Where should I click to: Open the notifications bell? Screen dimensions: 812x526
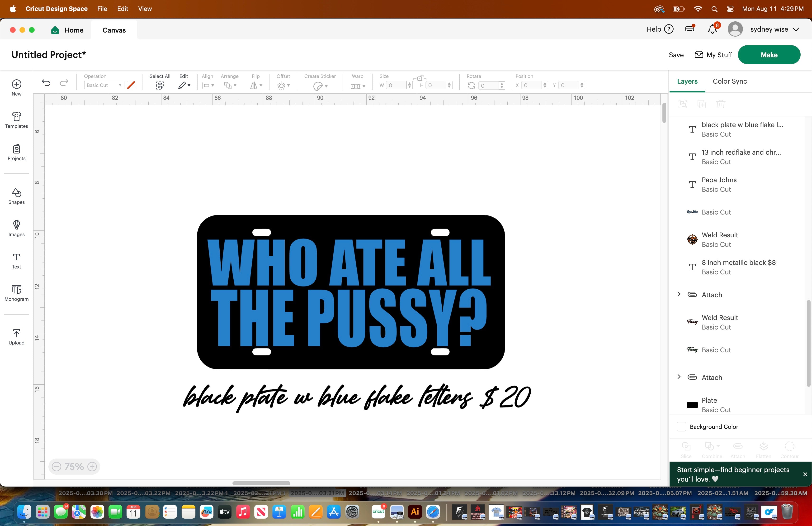[x=712, y=29]
